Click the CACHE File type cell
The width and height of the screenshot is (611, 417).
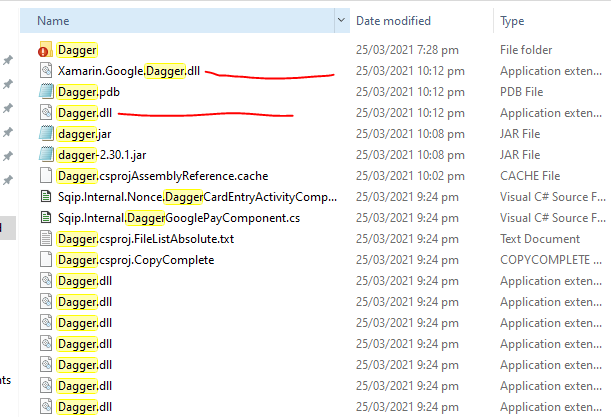tap(530, 176)
